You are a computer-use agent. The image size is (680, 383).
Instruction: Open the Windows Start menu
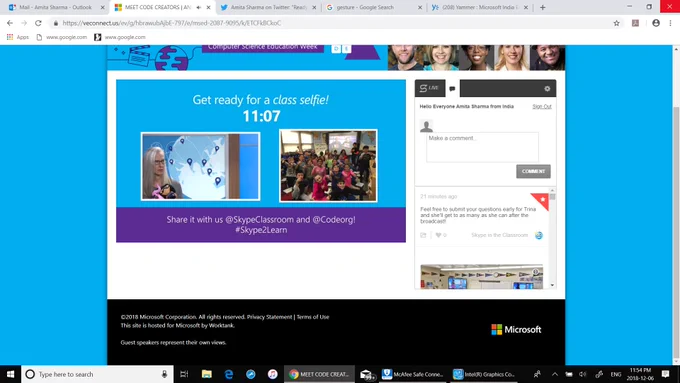point(10,374)
